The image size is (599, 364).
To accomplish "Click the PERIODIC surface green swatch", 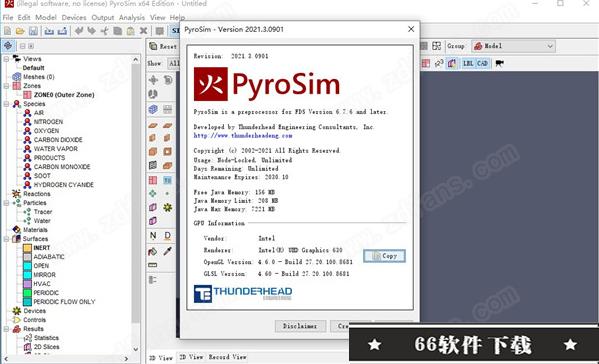I will [x=27, y=293].
